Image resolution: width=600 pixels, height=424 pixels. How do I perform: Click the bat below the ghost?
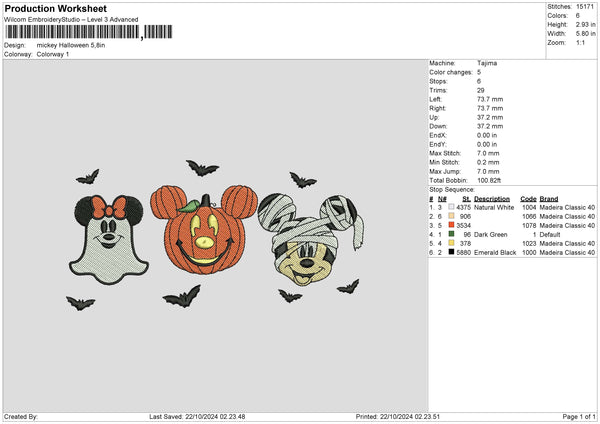[x=80, y=303]
